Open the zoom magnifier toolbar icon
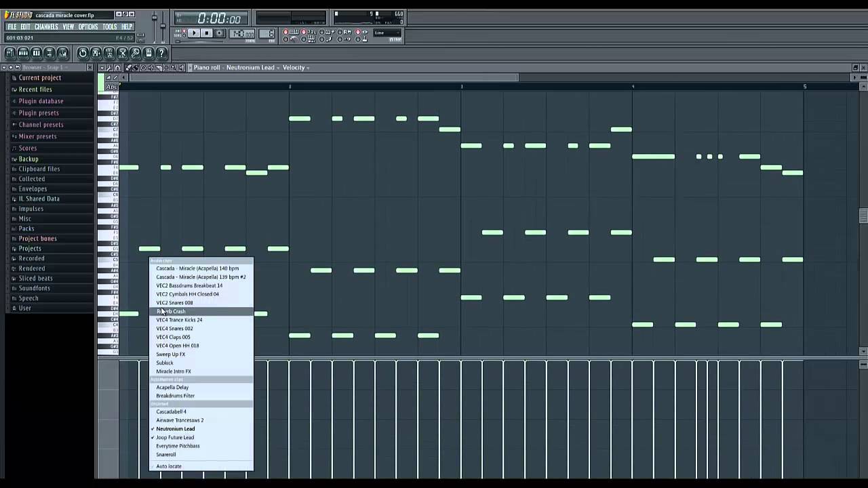Image resolution: width=868 pixels, height=488 pixels. click(136, 53)
